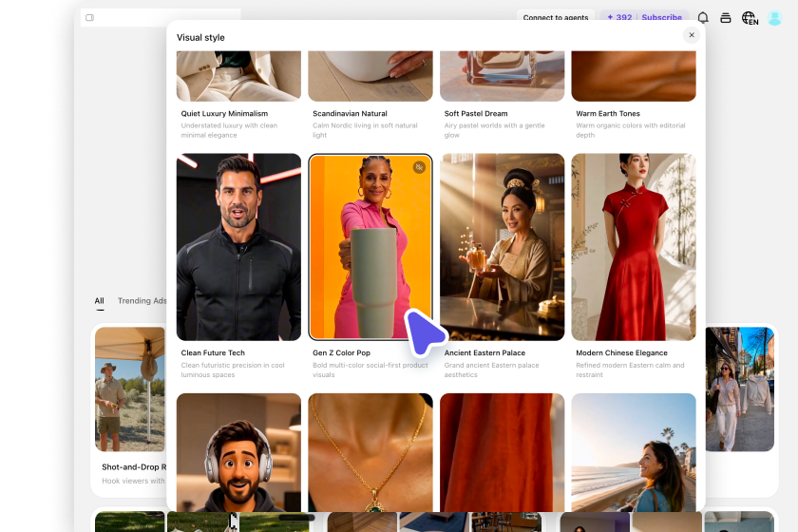
Task: Click the 392 credits counter
Action: (619, 17)
